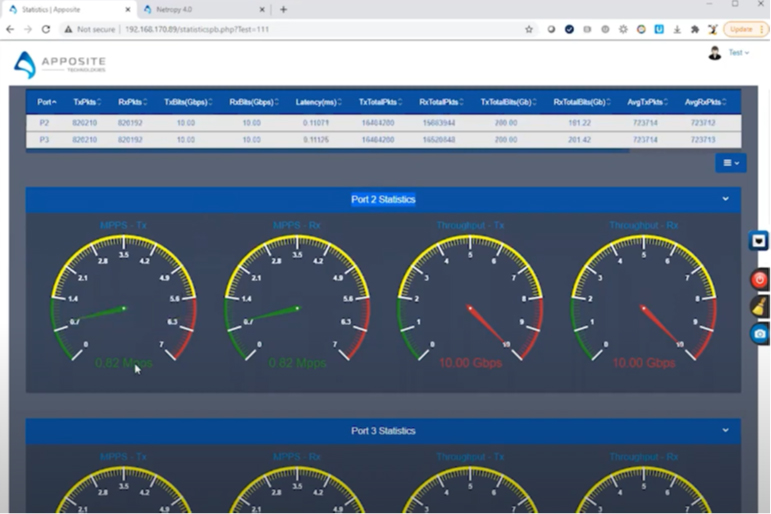Click the TxBits(Gbps) column header
The height and width of the screenshot is (514, 771).
click(x=188, y=102)
